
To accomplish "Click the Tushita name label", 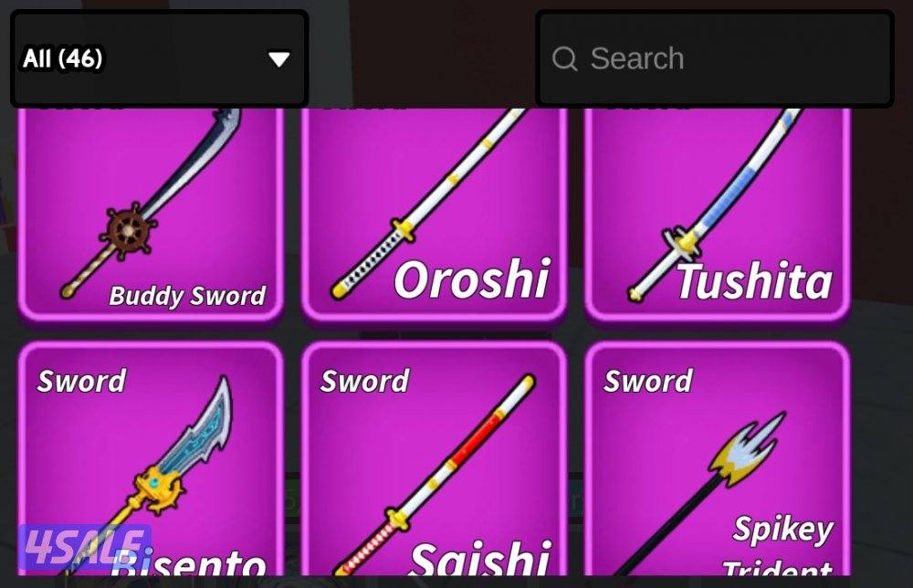I will pyautogui.click(x=755, y=280).
